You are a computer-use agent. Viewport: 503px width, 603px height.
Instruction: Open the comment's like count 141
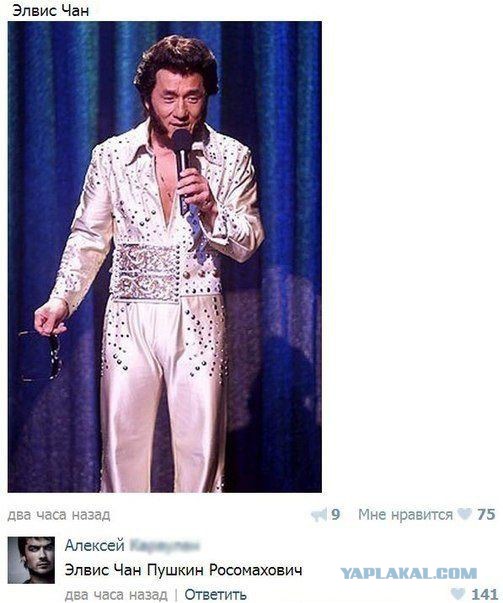(485, 594)
